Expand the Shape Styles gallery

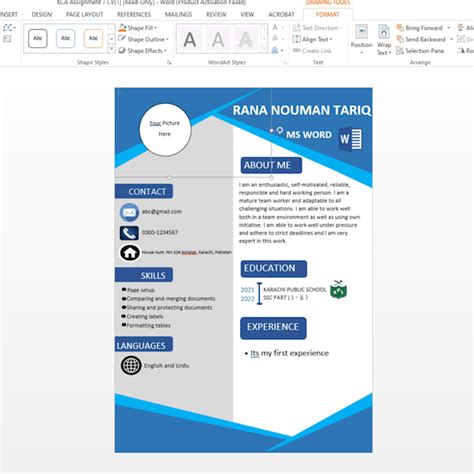click(x=111, y=49)
